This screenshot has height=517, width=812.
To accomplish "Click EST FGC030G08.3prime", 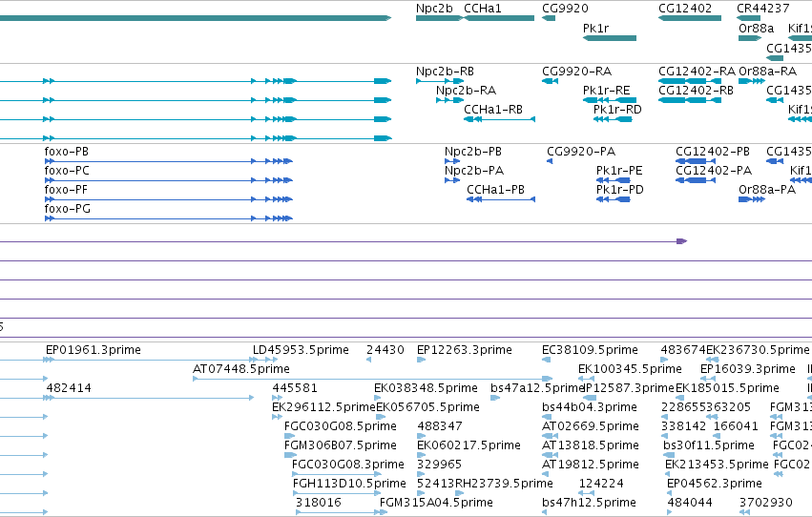I will (348, 465).
